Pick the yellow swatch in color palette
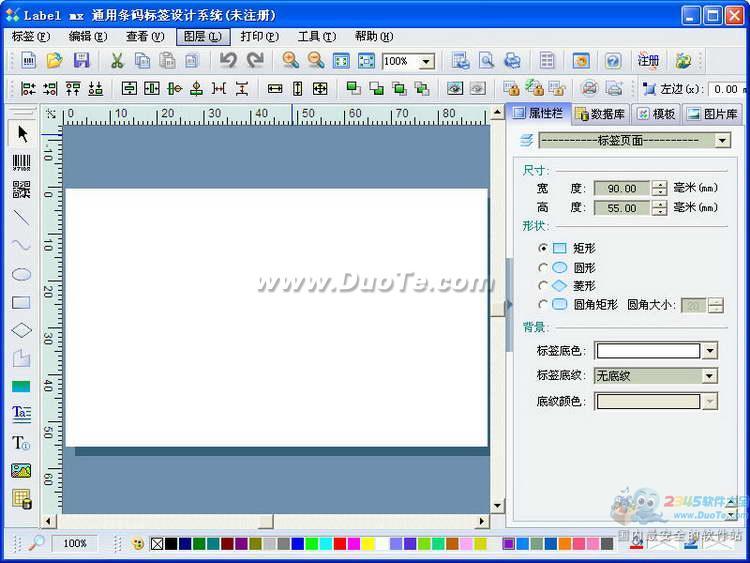750x563 pixels. [x=368, y=544]
